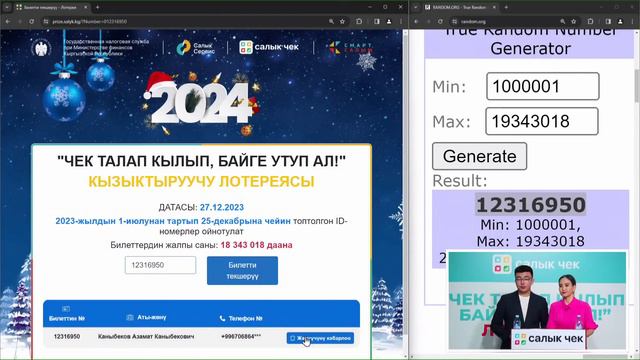Click the random.org page vertical scrollbar
640x360 pixels.
(637, 86)
